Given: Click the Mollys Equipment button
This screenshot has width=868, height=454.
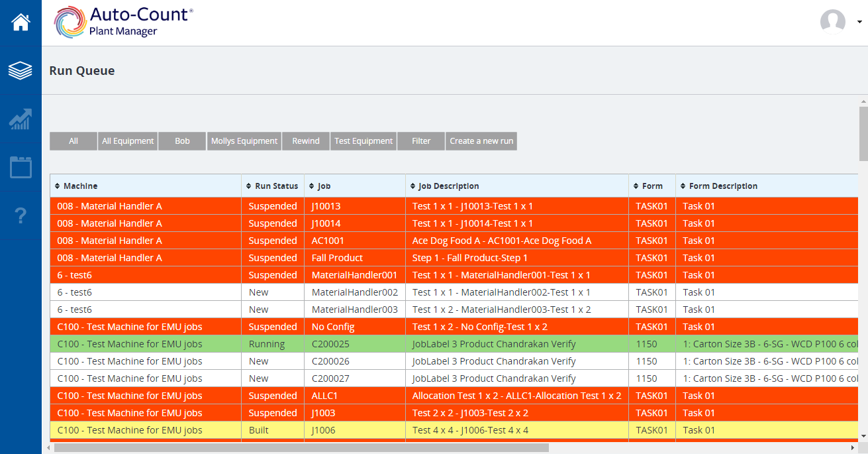Looking at the screenshot, I should point(244,141).
